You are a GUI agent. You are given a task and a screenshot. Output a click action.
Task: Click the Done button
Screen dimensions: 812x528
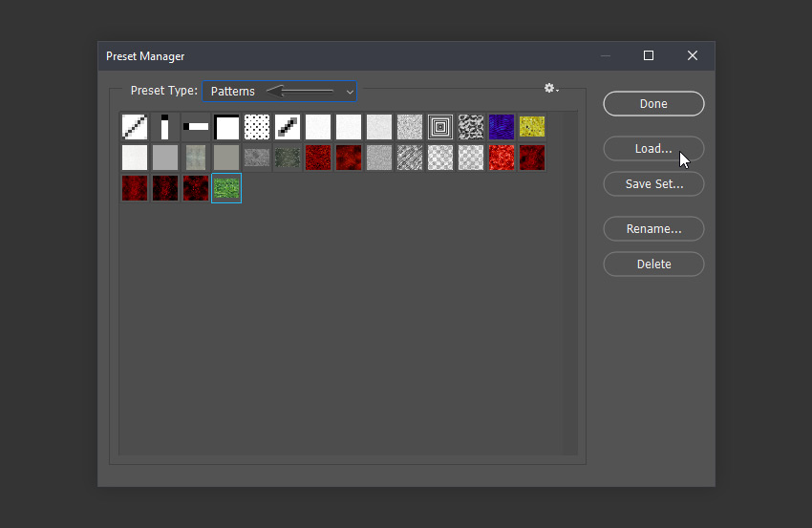coord(653,103)
